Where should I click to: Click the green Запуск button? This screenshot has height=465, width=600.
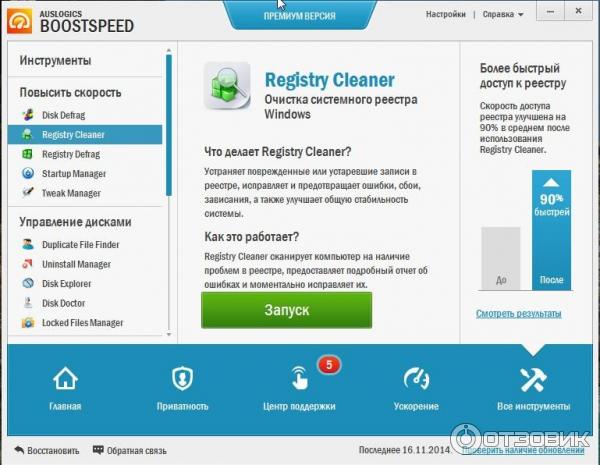pyautogui.click(x=287, y=310)
